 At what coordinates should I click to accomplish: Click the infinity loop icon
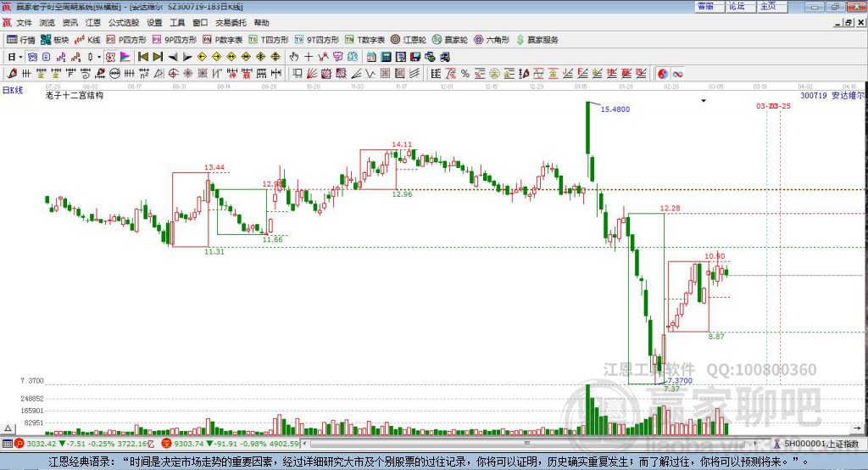[x=677, y=73]
